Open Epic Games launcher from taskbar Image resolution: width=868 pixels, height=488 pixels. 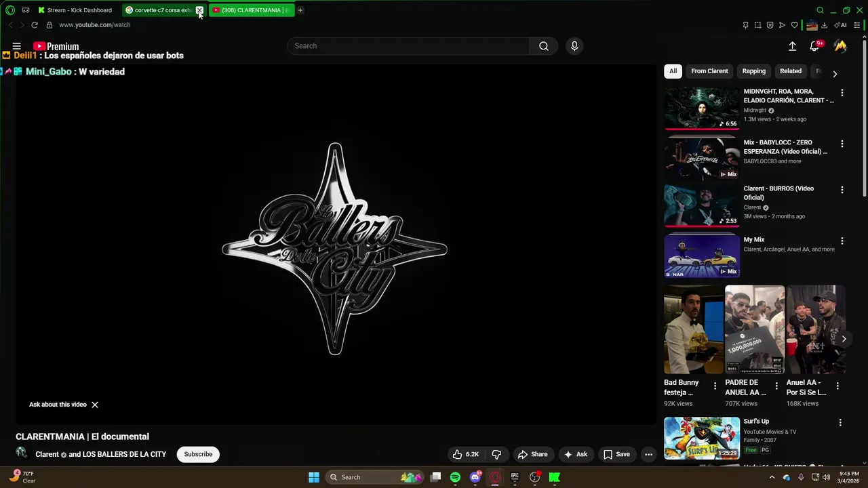point(515,477)
